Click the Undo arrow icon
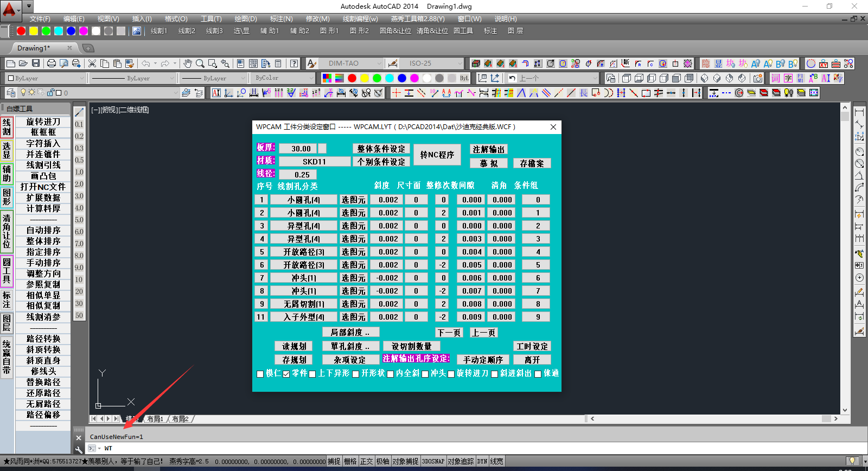The image size is (868, 471). (146, 63)
